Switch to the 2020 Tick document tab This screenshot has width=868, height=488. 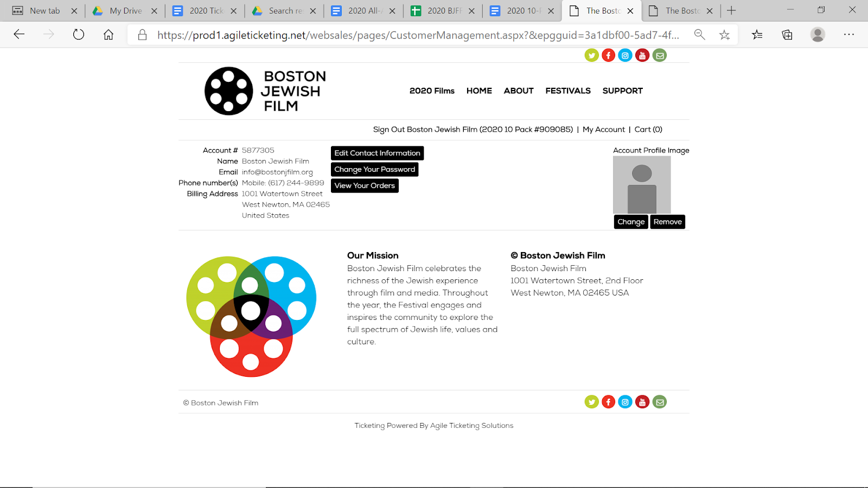pos(206,11)
